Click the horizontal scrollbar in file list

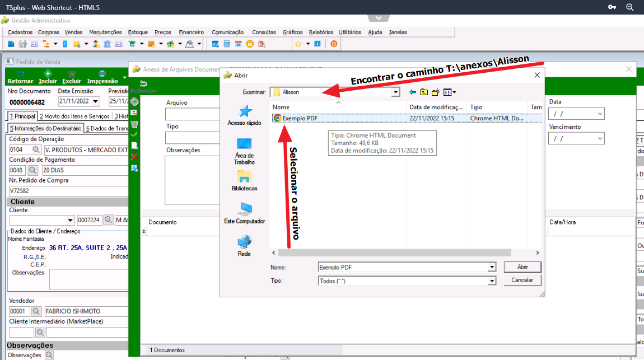(394, 253)
